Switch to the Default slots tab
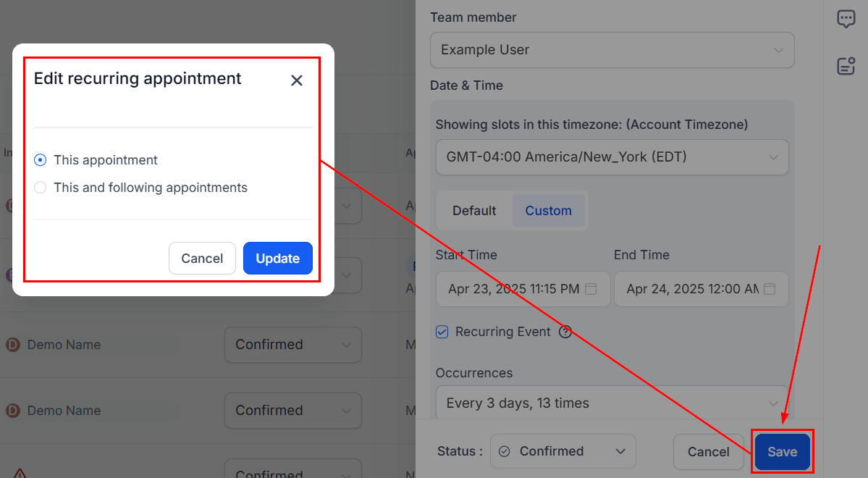Viewport: 868px width, 478px height. 474,211
